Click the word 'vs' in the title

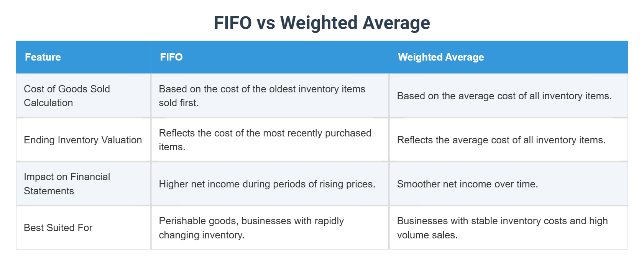click(266, 23)
